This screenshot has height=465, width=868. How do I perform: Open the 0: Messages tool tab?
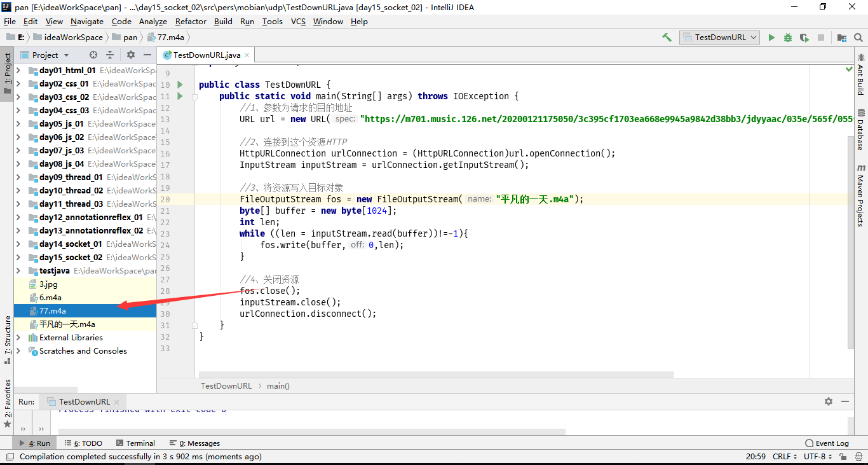[x=194, y=443]
